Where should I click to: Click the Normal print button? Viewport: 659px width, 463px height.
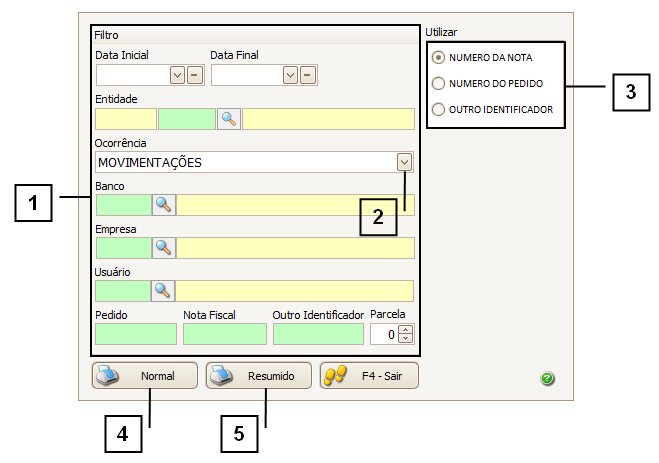point(144,376)
